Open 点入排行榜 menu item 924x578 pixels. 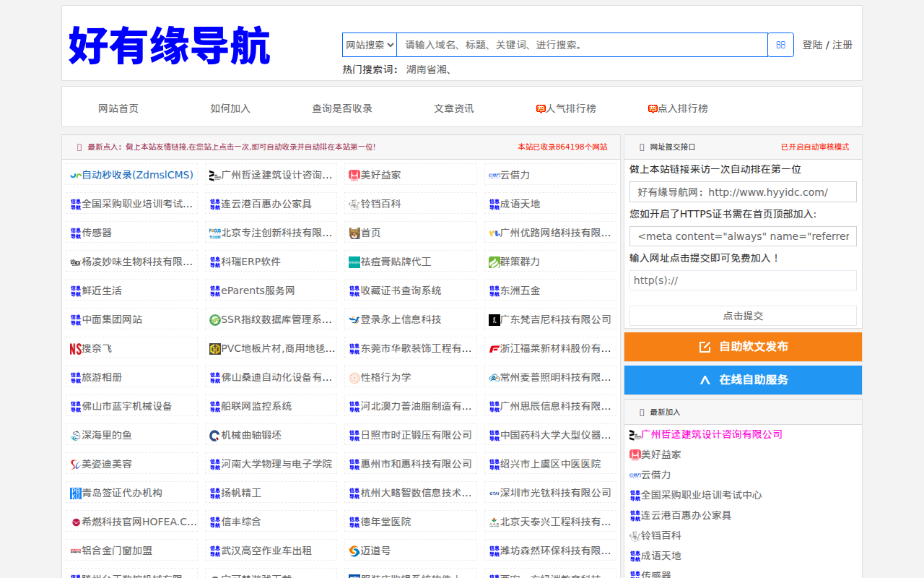pos(683,108)
